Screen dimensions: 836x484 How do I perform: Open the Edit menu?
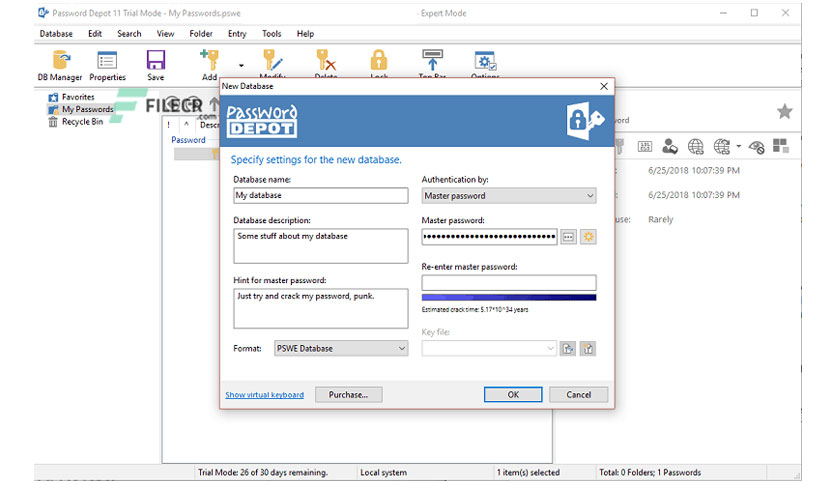tap(95, 34)
